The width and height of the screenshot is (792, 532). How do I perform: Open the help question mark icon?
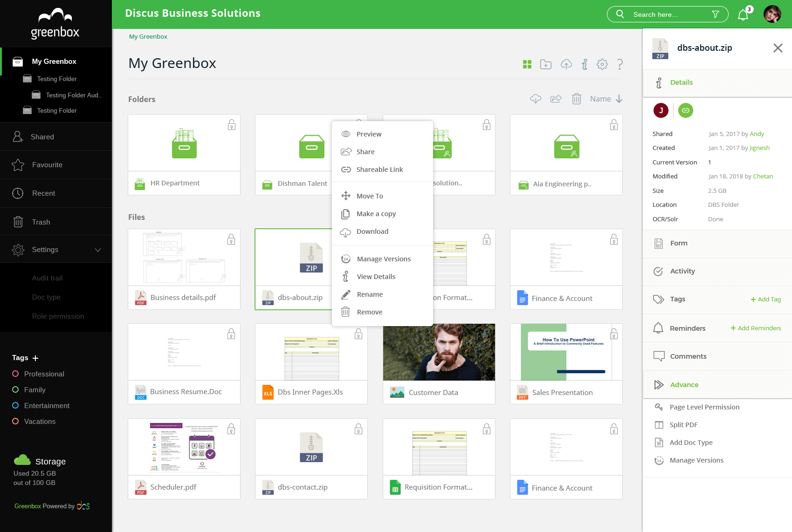(x=620, y=64)
